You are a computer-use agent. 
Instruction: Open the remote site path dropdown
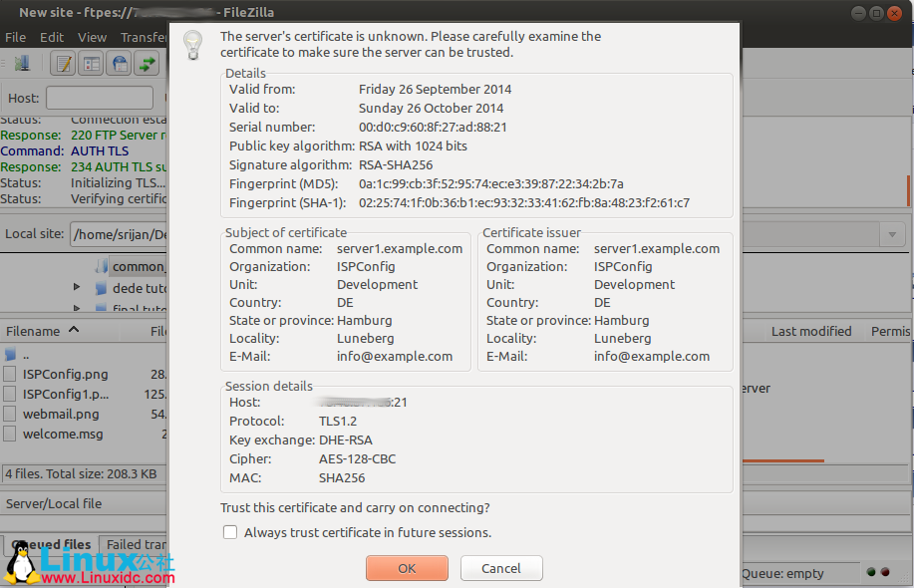[892, 234]
